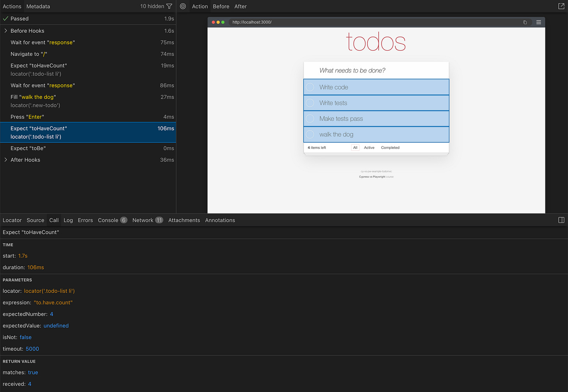Image resolution: width=568 pixels, height=392 pixels.
Task: Copy the browser URL icon
Action: (x=525, y=22)
